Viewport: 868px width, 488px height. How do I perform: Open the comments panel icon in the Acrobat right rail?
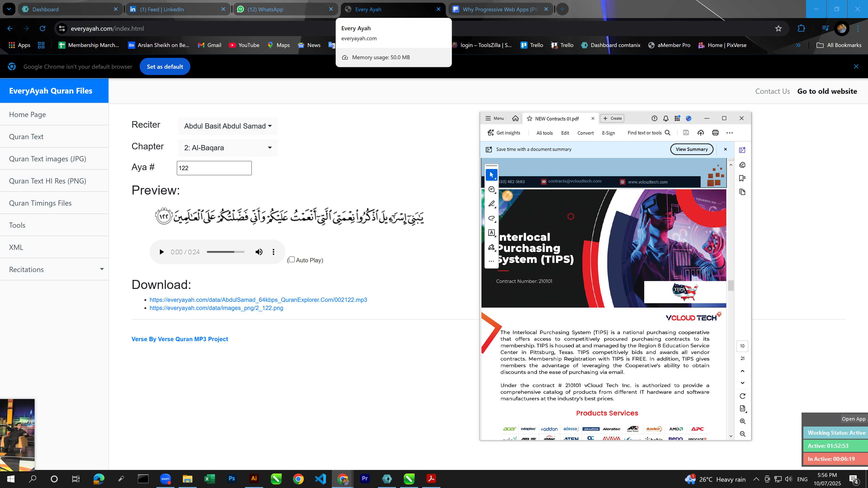pyautogui.click(x=742, y=165)
